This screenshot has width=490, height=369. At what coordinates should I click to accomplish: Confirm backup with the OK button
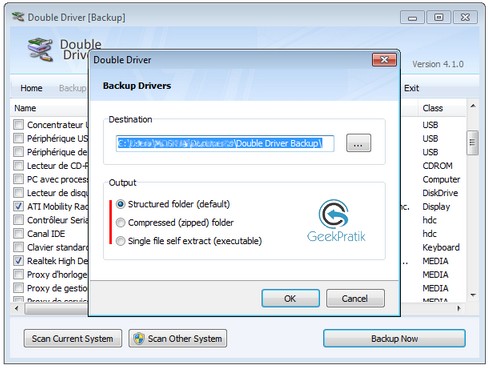pyautogui.click(x=290, y=298)
